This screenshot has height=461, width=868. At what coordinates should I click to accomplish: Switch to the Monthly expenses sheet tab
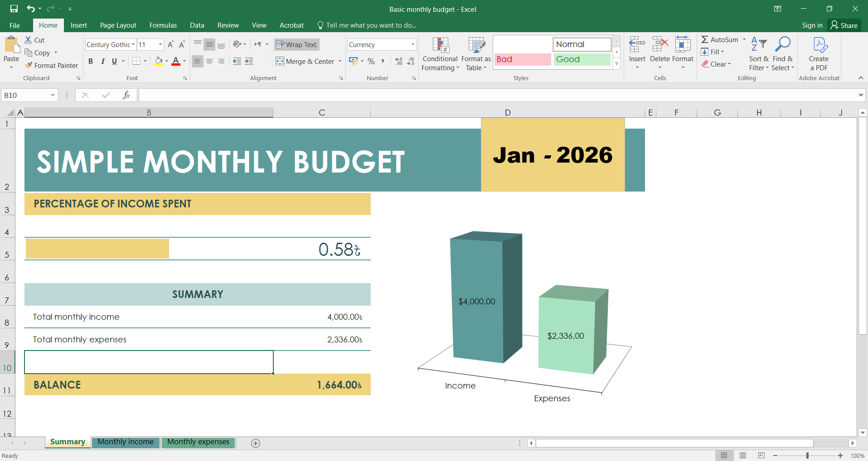point(198,442)
